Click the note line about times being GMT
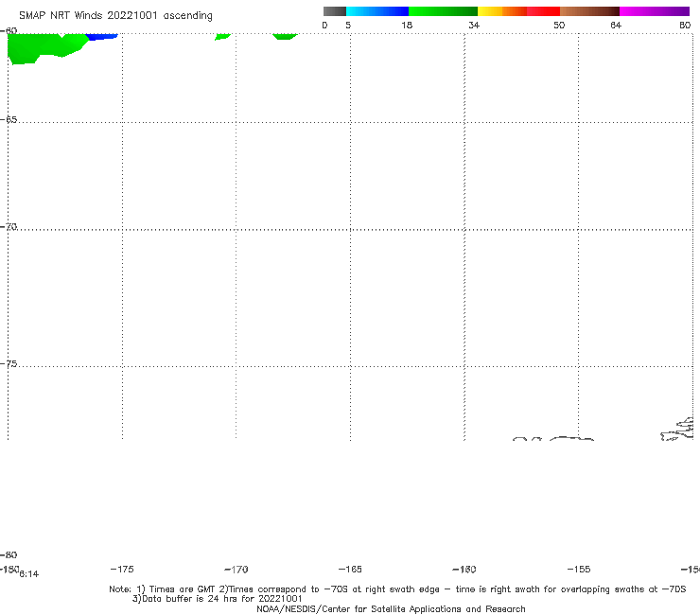The height and width of the screenshot is (615, 700). [x=397, y=589]
